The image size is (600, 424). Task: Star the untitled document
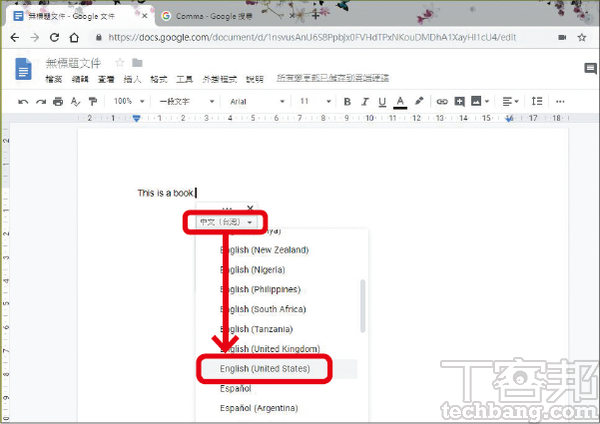(120, 62)
